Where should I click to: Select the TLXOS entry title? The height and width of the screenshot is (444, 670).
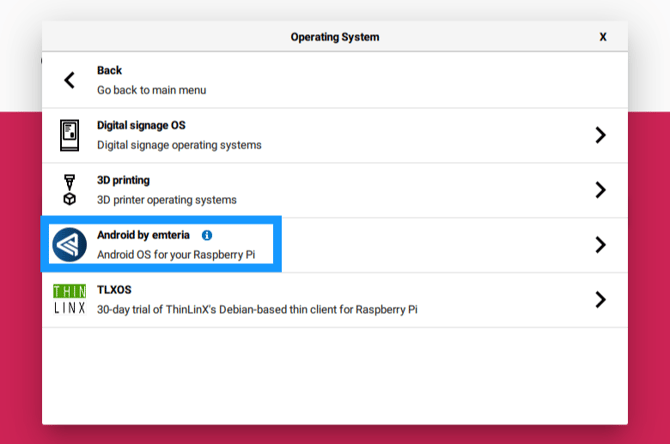(114, 290)
